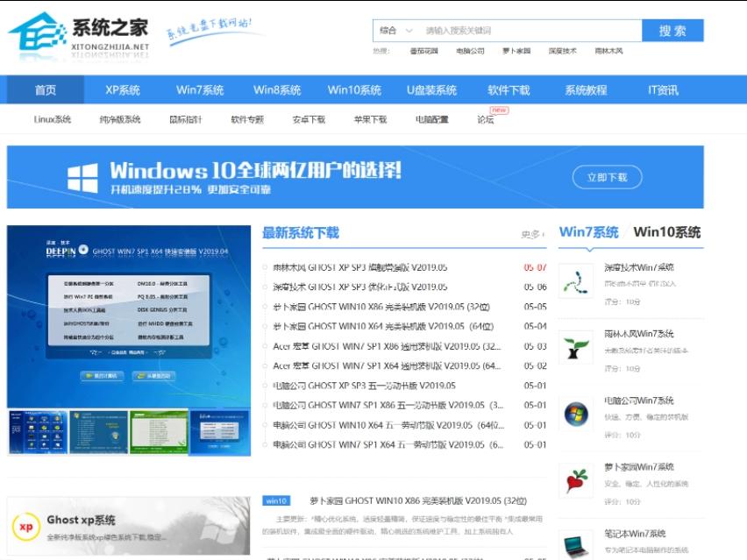
Task: Open 安卓下载 sub-navigation link
Action: (309, 119)
